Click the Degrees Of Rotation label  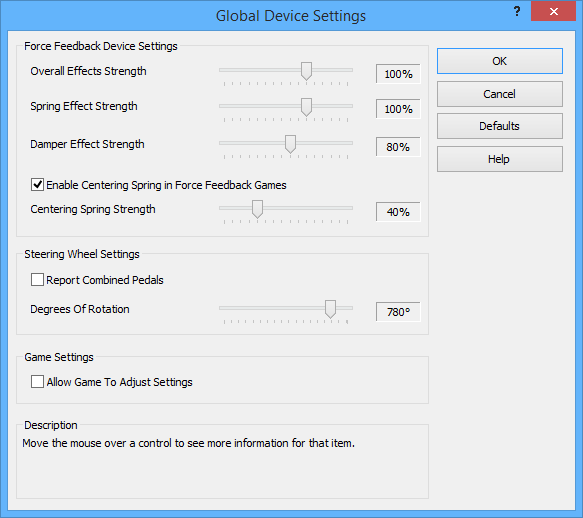pos(80,309)
